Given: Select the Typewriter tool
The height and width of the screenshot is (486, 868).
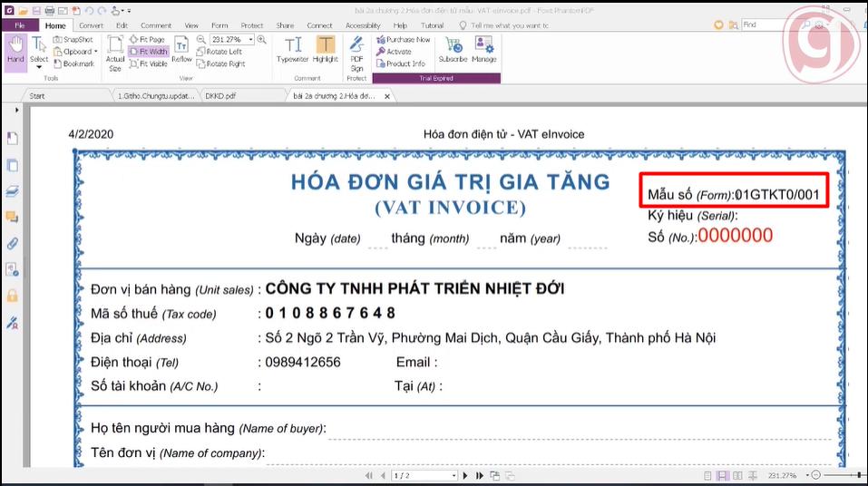Looking at the screenshot, I should tap(292, 49).
